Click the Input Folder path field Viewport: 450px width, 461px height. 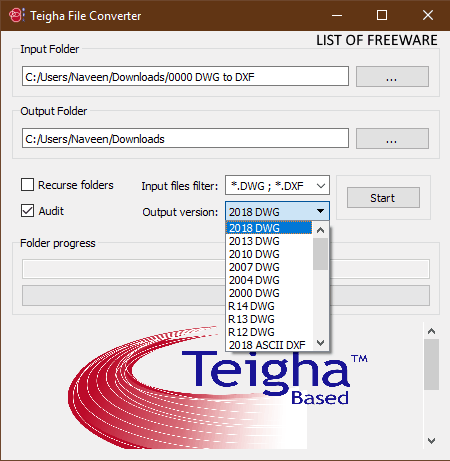tap(185, 76)
